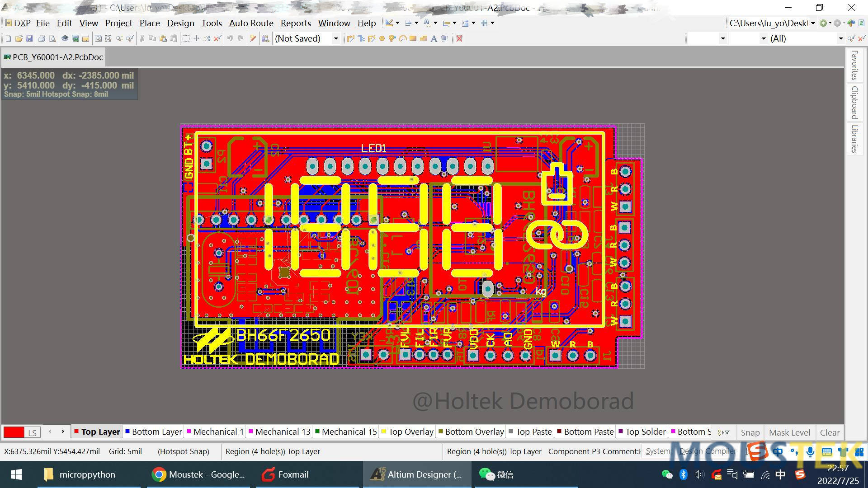Switch to the Top Overlay layer tab
Screen dimensions: 868x488
[x=407, y=432]
